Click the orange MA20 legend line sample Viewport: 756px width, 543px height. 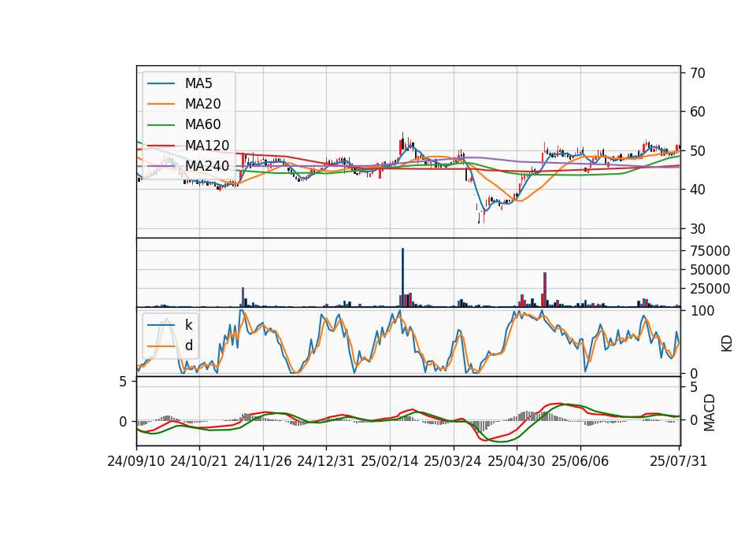pyautogui.click(x=161, y=105)
